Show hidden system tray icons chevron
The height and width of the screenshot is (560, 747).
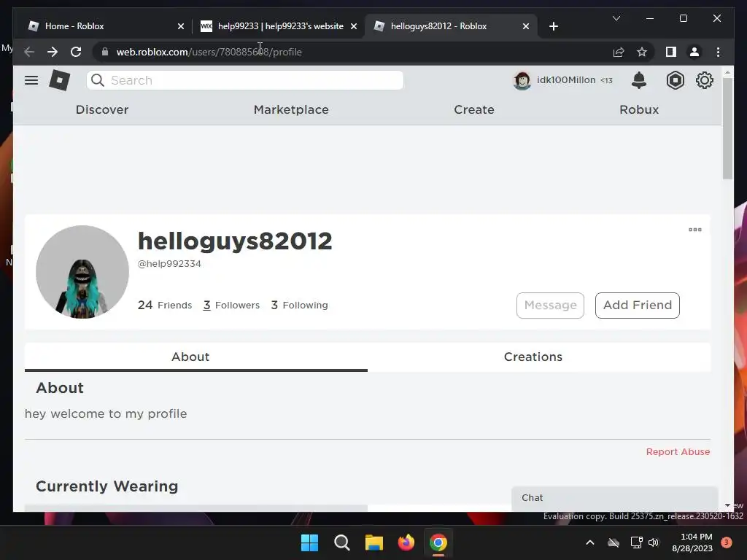(x=589, y=542)
